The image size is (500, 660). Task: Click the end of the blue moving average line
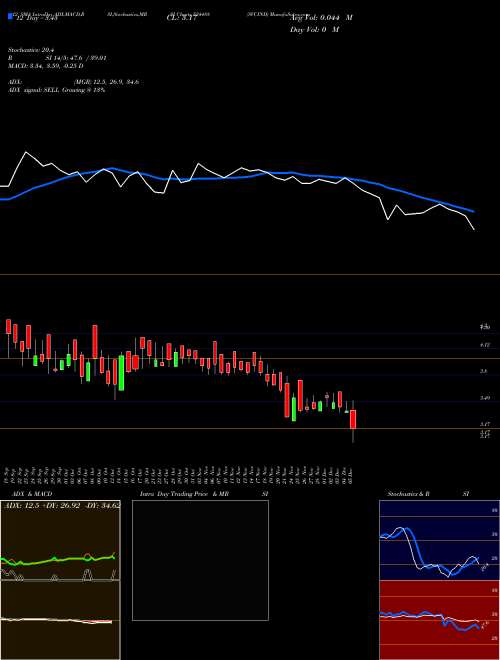(x=474, y=211)
